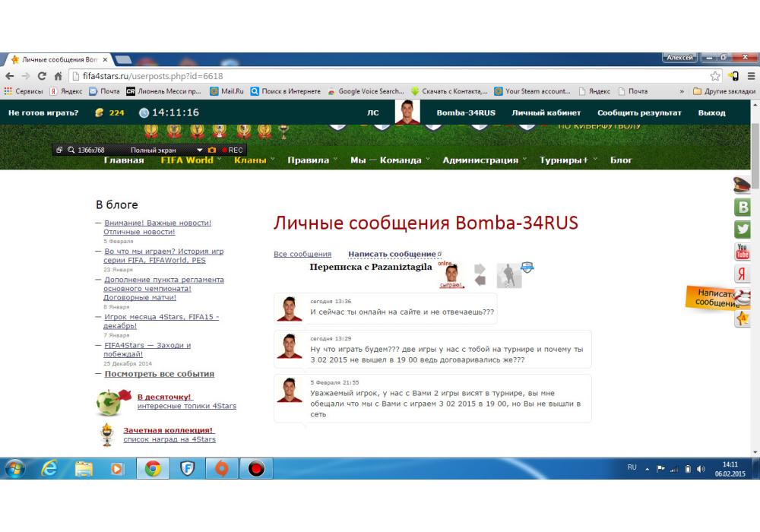Select the Личные сообщения browser tab
Image resolution: width=760 pixels, height=532 pixels.
coord(59,59)
